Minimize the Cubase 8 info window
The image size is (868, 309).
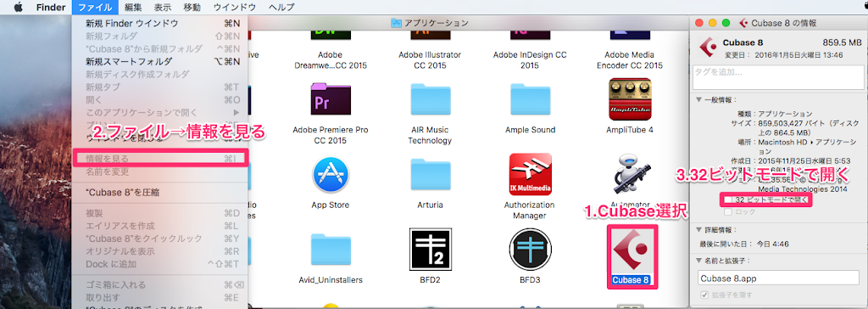(712, 23)
